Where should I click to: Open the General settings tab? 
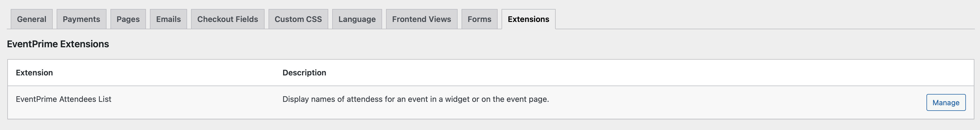32,19
